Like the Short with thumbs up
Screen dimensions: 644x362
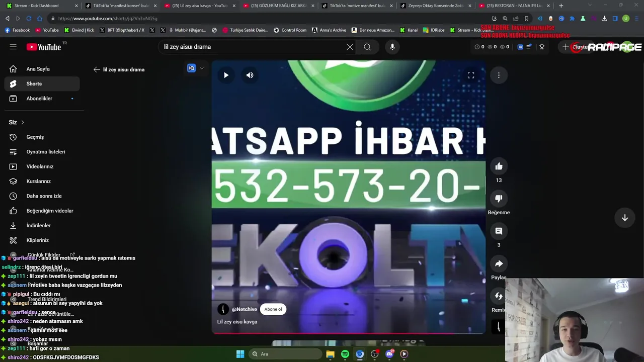[499, 166]
